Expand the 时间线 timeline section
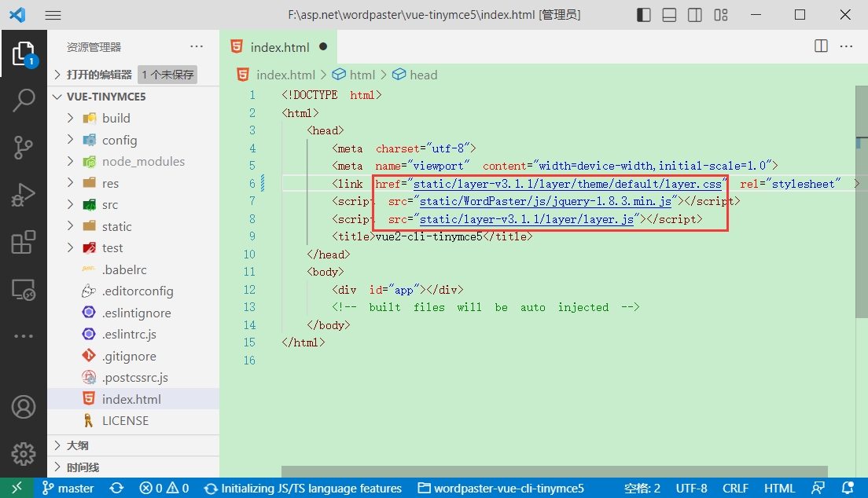Image resolution: width=868 pixels, height=498 pixels. coord(83,467)
